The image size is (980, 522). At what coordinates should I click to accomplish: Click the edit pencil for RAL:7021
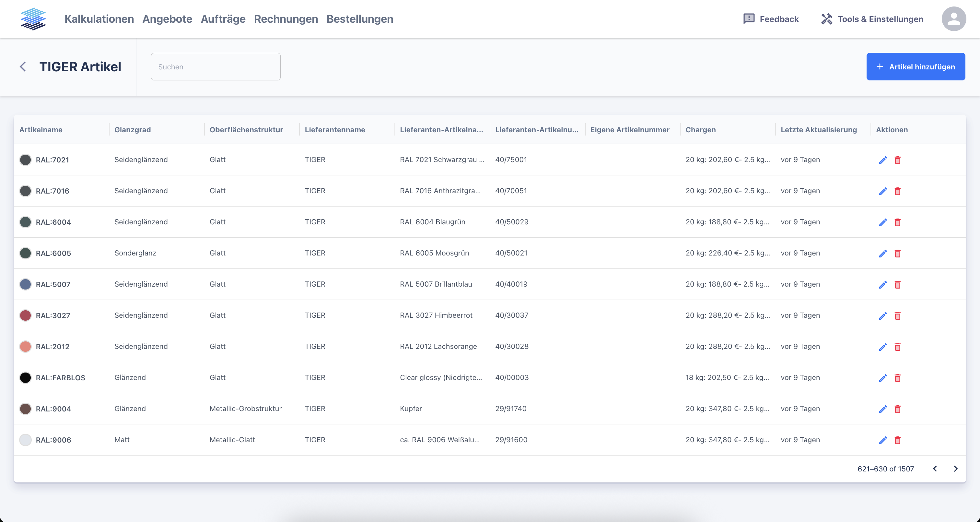click(882, 160)
